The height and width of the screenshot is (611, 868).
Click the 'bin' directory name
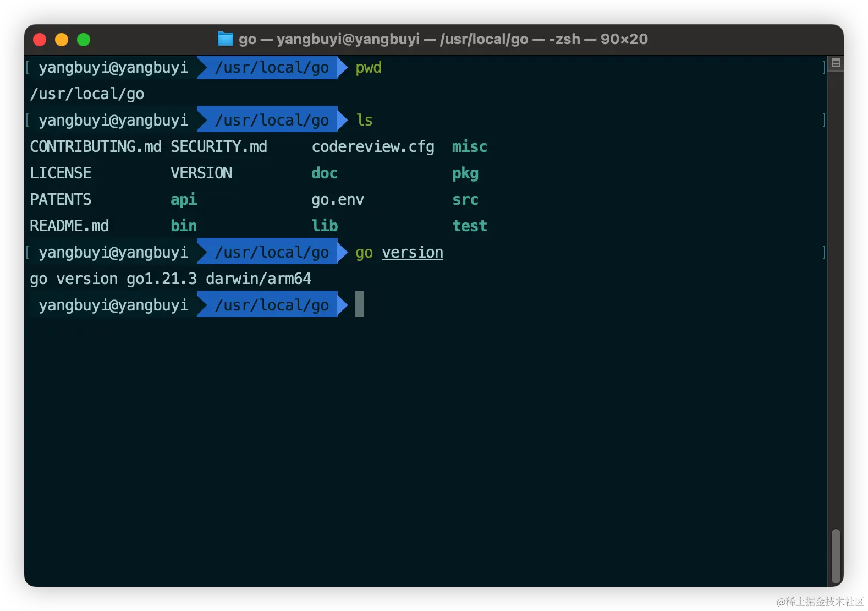click(x=184, y=226)
